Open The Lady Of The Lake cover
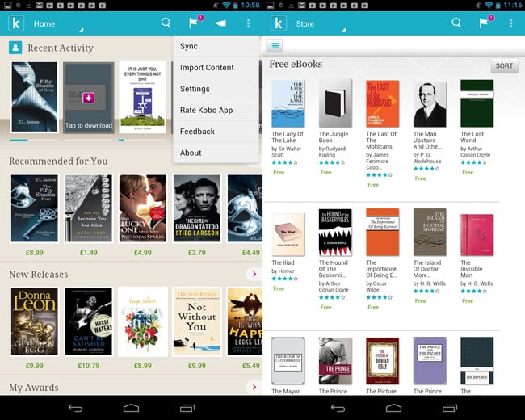 288,103
